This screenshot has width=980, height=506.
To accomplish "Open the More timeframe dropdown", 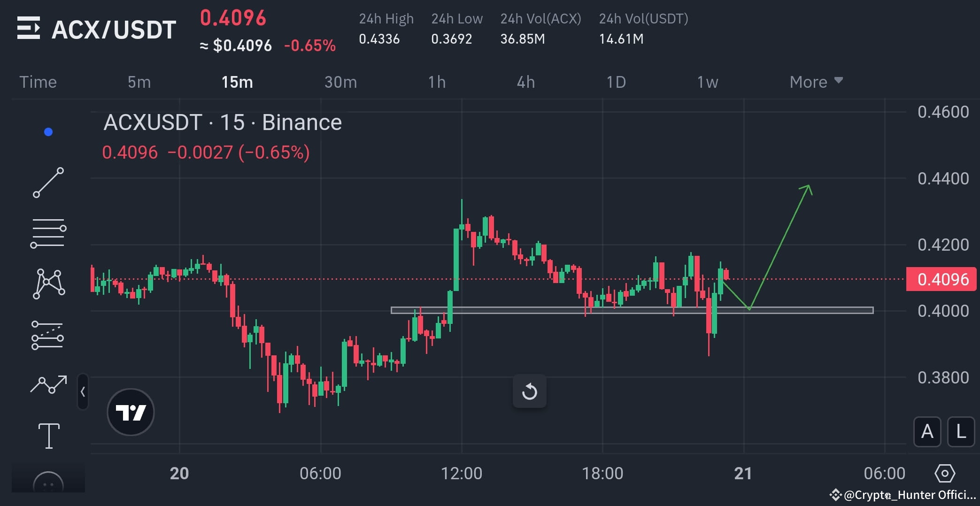I will [x=816, y=82].
